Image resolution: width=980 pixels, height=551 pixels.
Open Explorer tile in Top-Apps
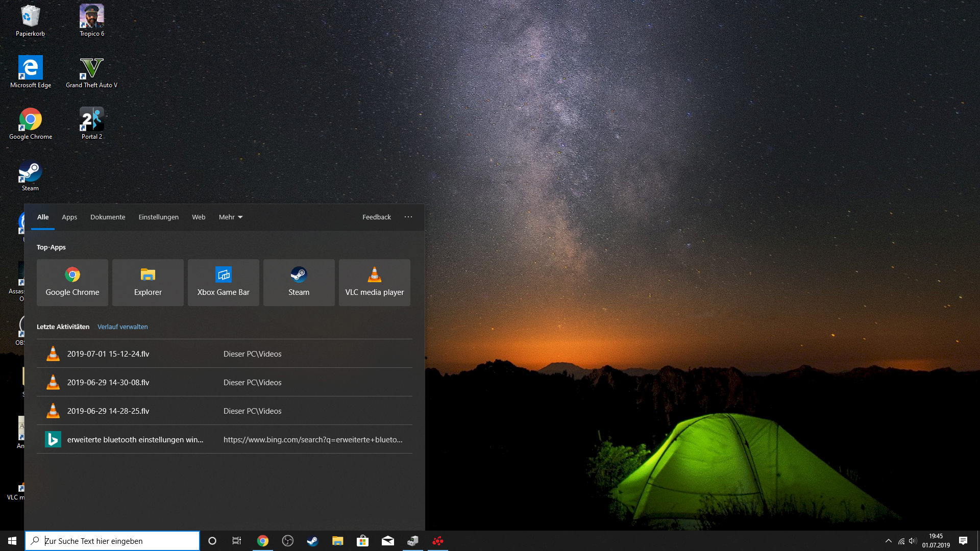[148, 282]
